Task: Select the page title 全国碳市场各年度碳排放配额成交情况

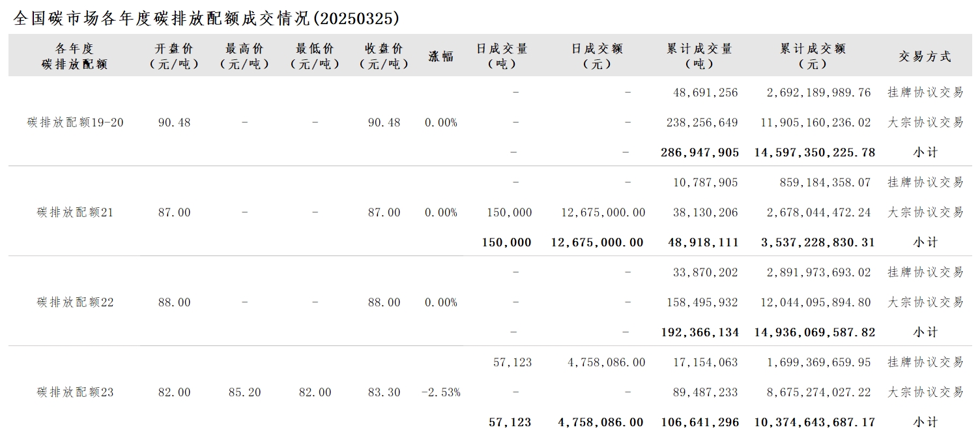Action: tap(162, 18)
